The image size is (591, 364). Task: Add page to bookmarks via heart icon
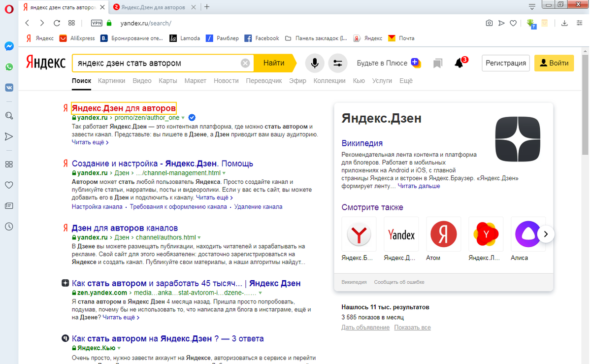513,23
